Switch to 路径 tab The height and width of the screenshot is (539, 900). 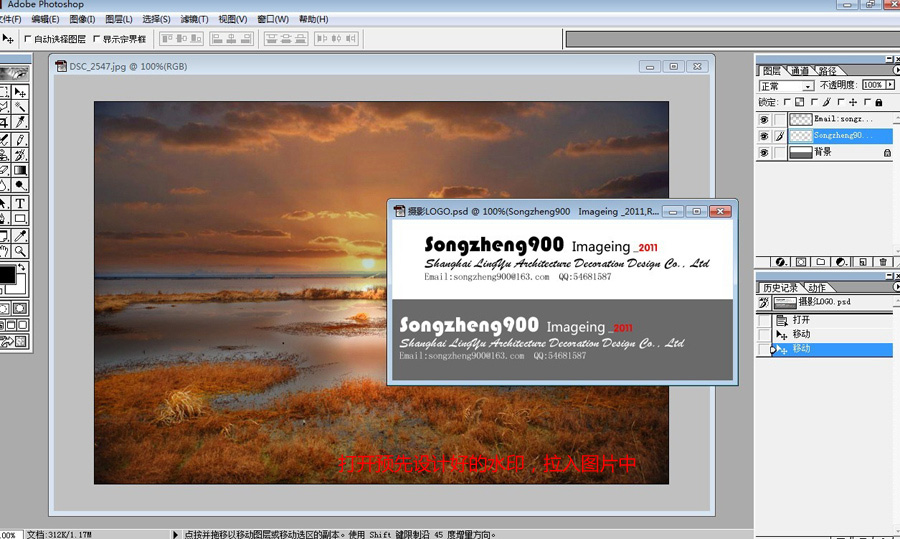(827, 71)
